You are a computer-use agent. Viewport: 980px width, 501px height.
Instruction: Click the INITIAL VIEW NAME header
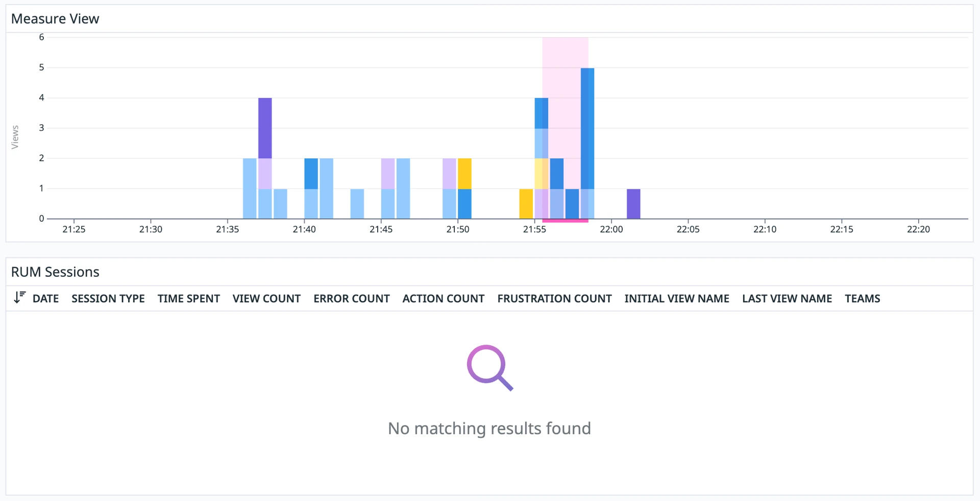point(676,299)
